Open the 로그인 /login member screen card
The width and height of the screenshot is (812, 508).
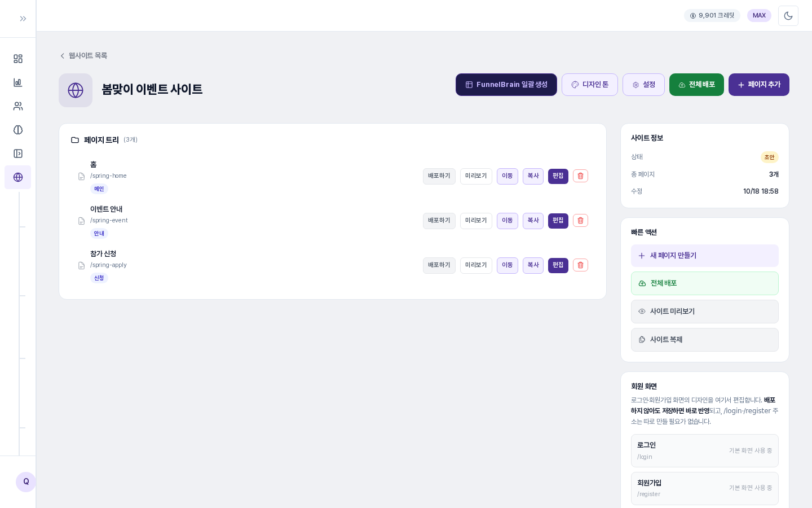(x=705, y=450)
